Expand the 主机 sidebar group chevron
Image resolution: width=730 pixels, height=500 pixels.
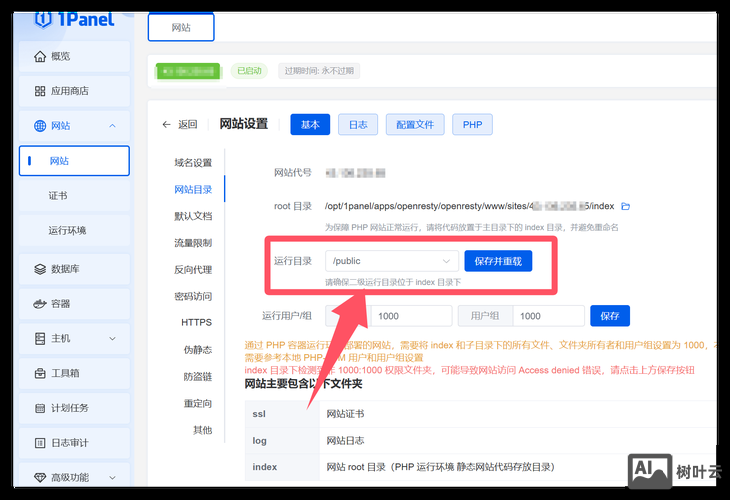point(112,338)
